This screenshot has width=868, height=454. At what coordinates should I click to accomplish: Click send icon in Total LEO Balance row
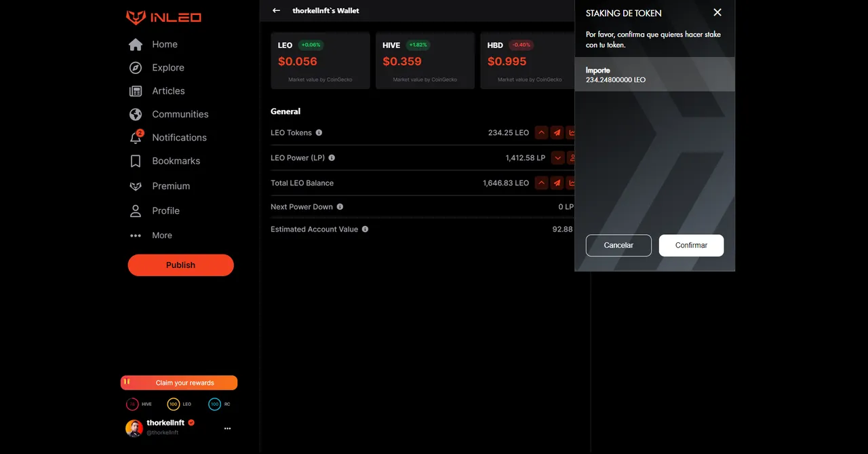pos(557,183)
